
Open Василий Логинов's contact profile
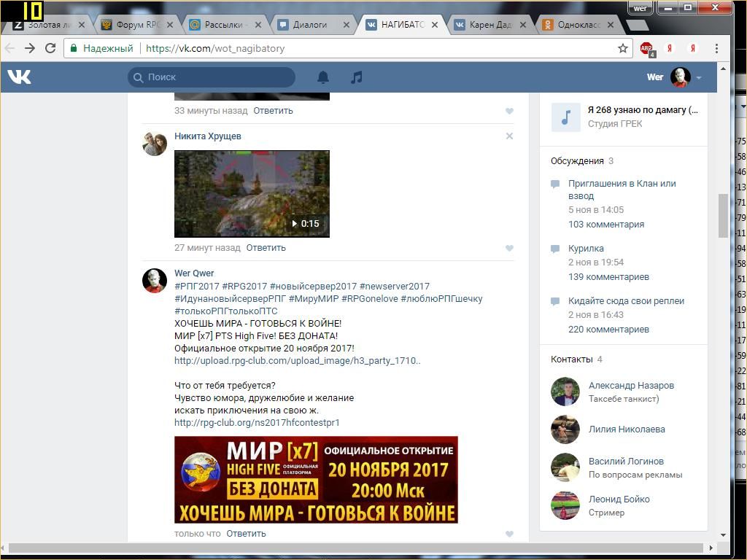coord(626,461)
